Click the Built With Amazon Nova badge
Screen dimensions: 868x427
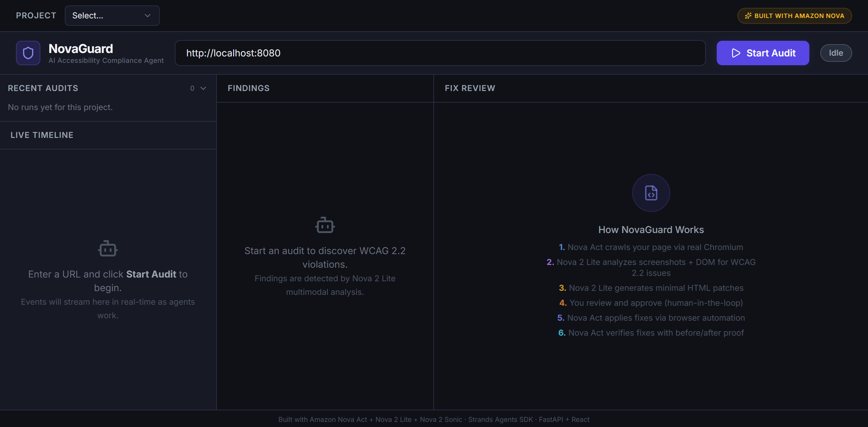point(794,16)
